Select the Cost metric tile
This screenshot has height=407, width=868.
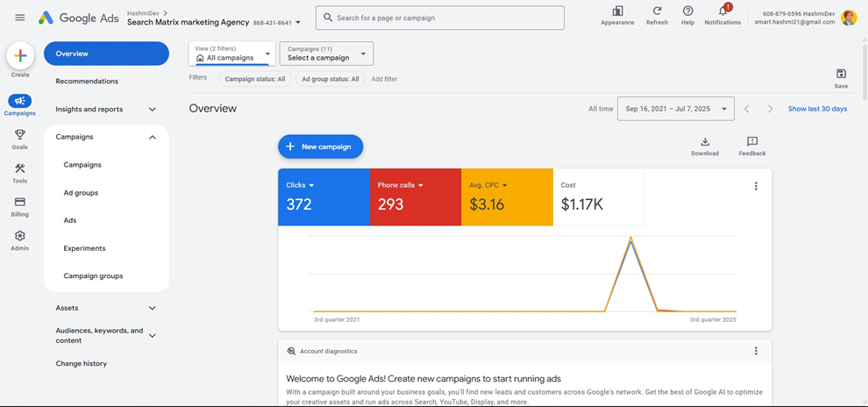pos(599,197)
